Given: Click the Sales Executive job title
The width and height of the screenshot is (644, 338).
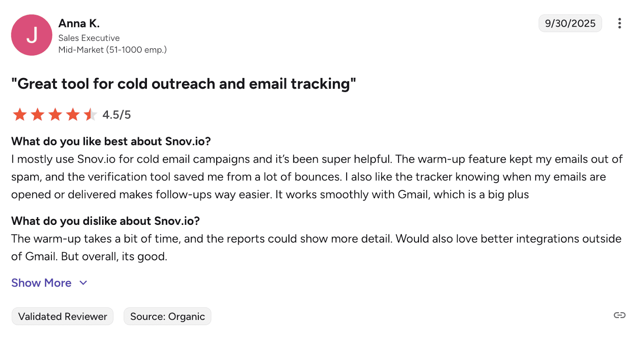Looking at the screenshot, I should click(89, 38).
